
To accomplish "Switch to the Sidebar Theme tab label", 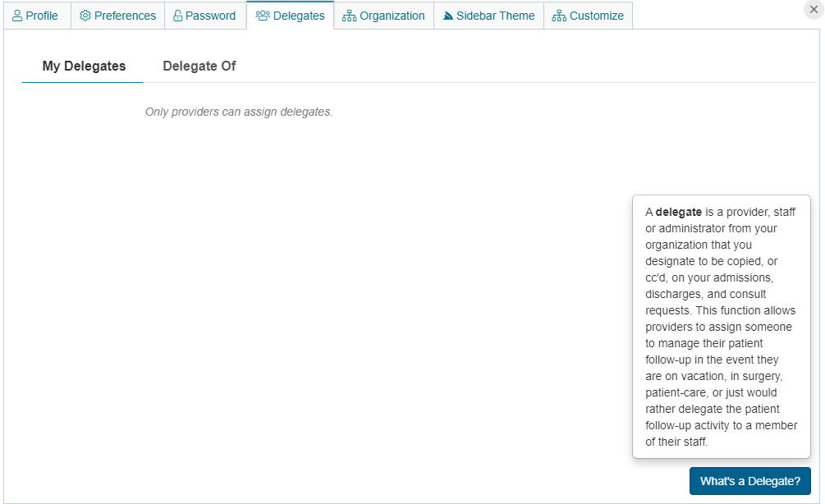I will [x=495, y=16].
